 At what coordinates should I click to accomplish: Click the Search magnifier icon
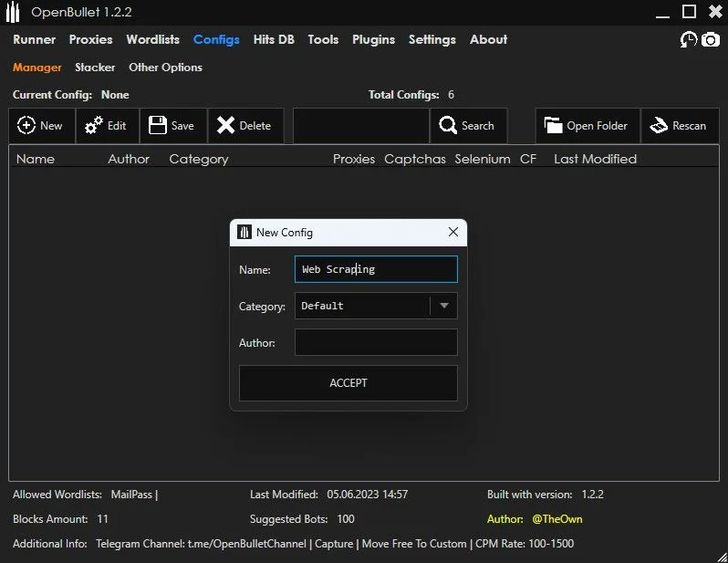(x=448, y=125)
